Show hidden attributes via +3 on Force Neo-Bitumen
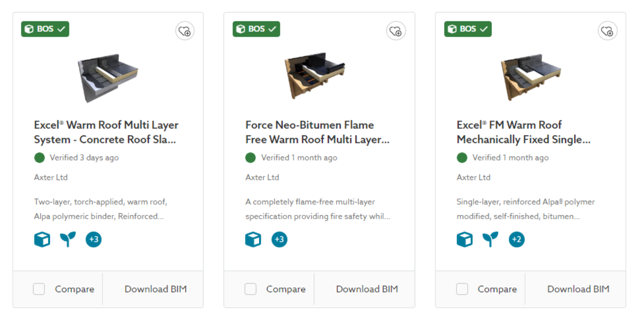 click(x=279, y=239)
